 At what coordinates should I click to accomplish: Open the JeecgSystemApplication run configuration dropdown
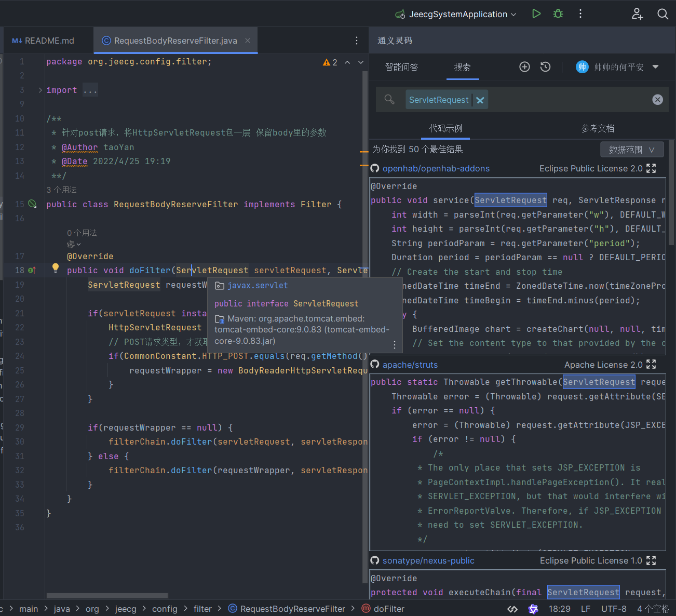coord(457,14)
